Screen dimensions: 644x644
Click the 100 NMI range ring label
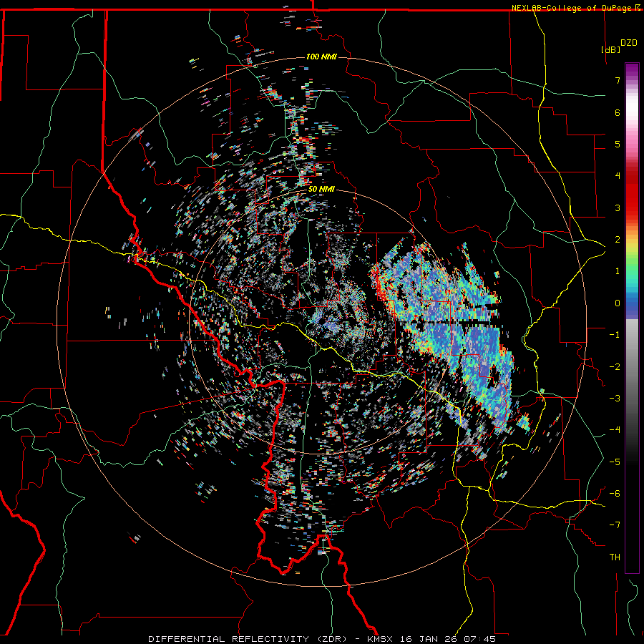[321, 57]
